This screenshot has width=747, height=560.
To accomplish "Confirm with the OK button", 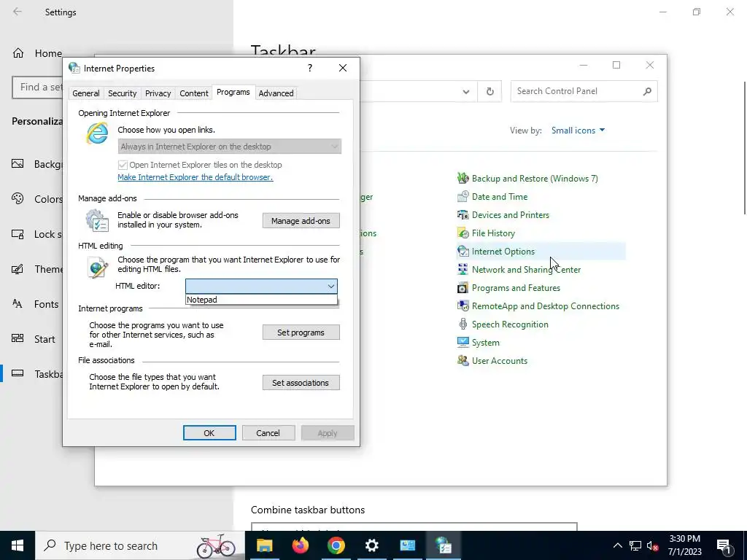I will (x=209, y=433).
